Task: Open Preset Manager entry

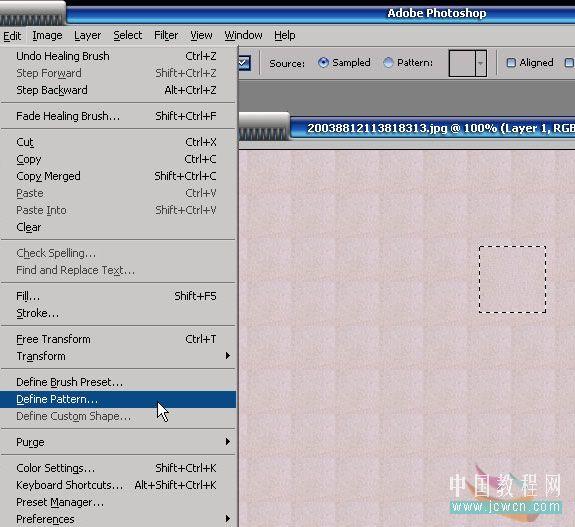Action: [x=117, y=502]
